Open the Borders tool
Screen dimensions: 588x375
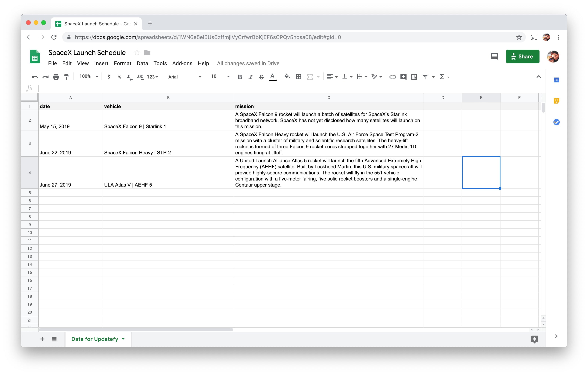coord(298,77)
